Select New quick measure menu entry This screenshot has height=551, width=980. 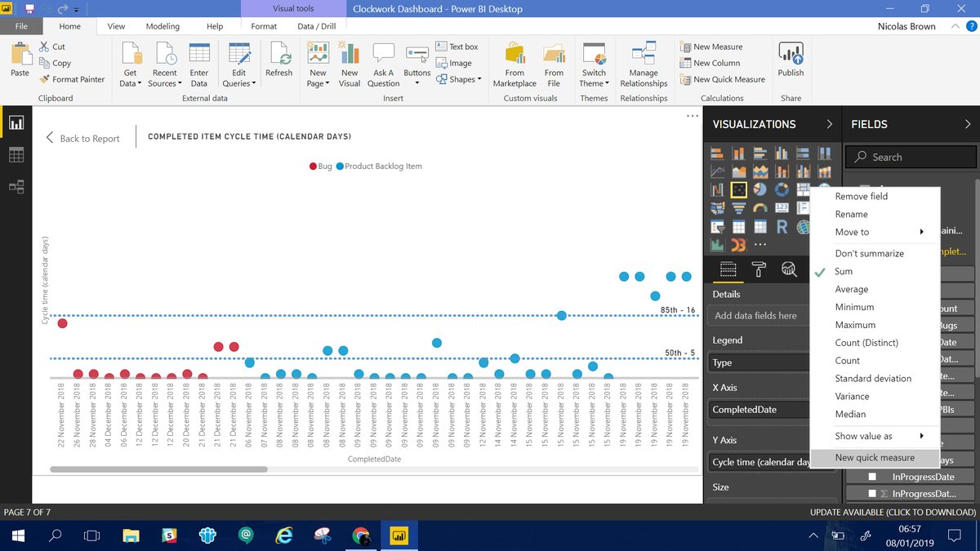(875, 457)
